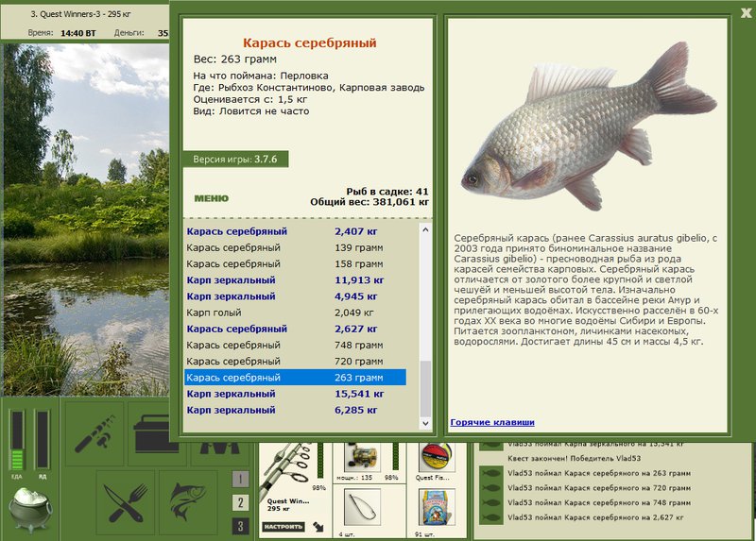The height and width of the screenshot is (541, 756).
Task: Close the fish info window with X
Action: [x=747, y=13]
